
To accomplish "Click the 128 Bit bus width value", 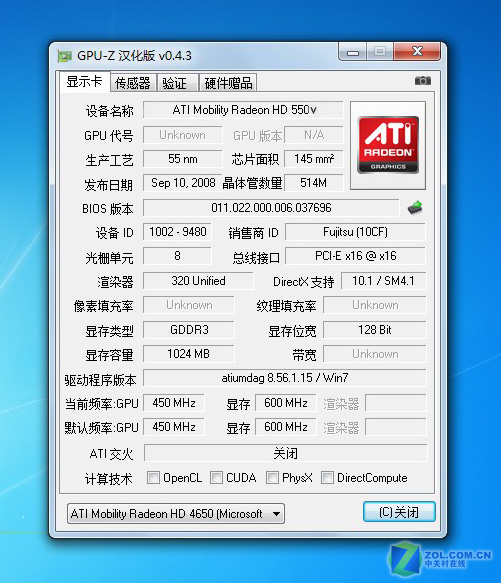I will coord(375,330).
